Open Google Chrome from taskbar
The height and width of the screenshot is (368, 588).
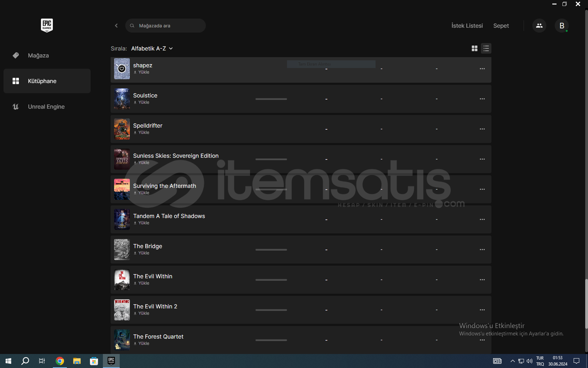pyautogui.click(x=60, y=361)
